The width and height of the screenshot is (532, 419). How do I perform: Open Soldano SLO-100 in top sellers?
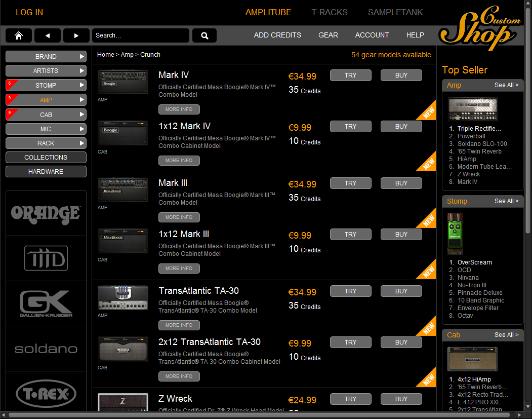point(482,144)
